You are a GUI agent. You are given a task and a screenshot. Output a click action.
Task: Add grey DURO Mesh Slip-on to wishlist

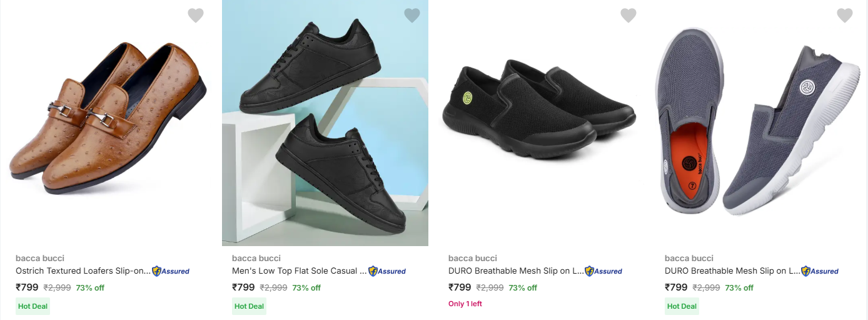[845, 16]
